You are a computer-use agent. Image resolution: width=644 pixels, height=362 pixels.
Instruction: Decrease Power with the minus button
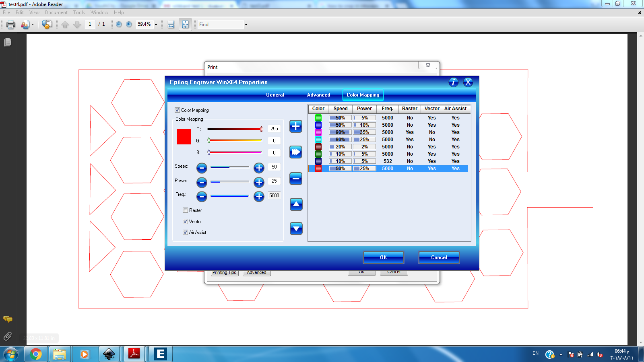tap(202, 182)
